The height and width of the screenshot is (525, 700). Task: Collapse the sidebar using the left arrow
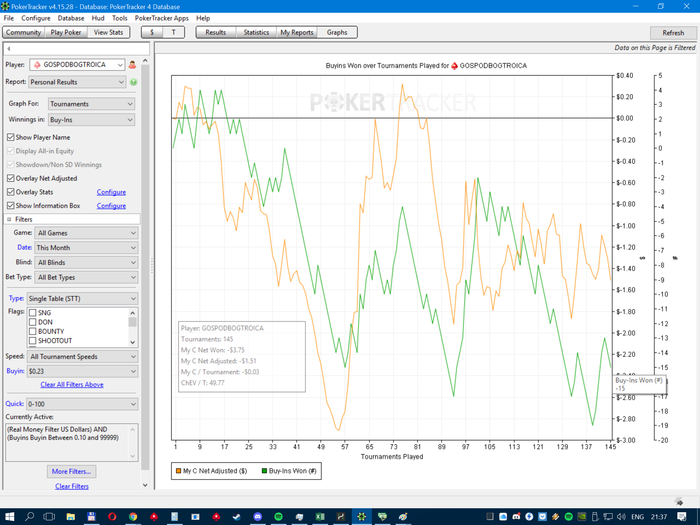pos(8,49)
